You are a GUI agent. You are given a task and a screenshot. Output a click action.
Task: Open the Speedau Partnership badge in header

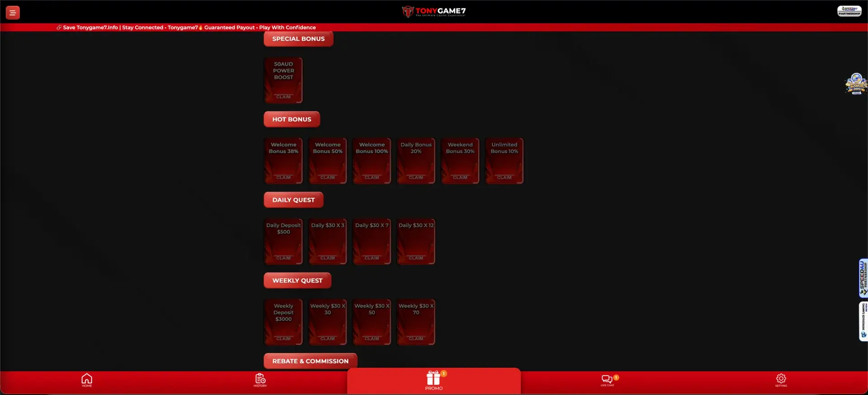(849, 11)
